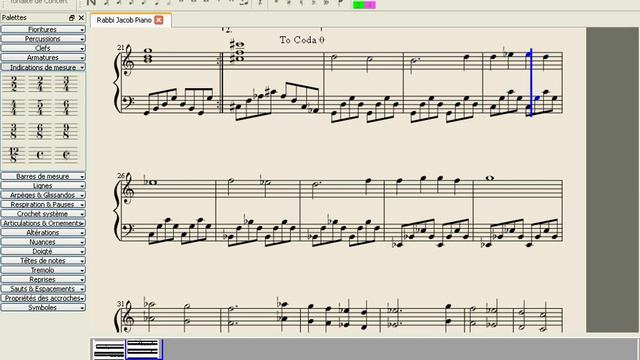The width and height of the screenshot is (640, 360).
Task: Expand the Clefs palette
Action: point(43,48)
